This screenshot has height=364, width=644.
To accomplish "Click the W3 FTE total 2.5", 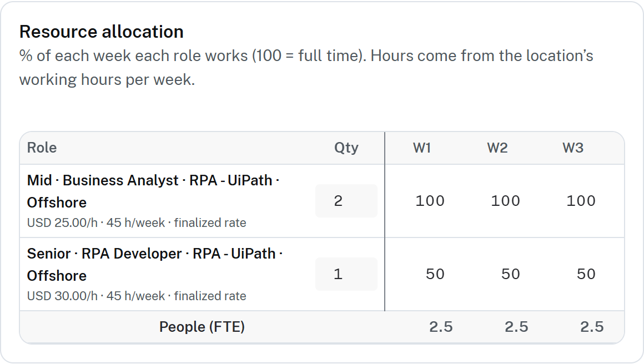I will click(x=592, y=327).
